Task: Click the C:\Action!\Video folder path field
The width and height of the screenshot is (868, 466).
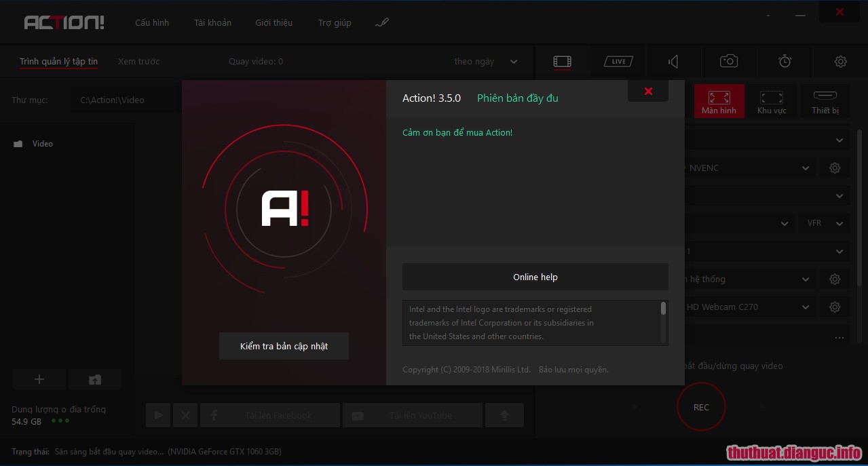Action: coord(126,100)
